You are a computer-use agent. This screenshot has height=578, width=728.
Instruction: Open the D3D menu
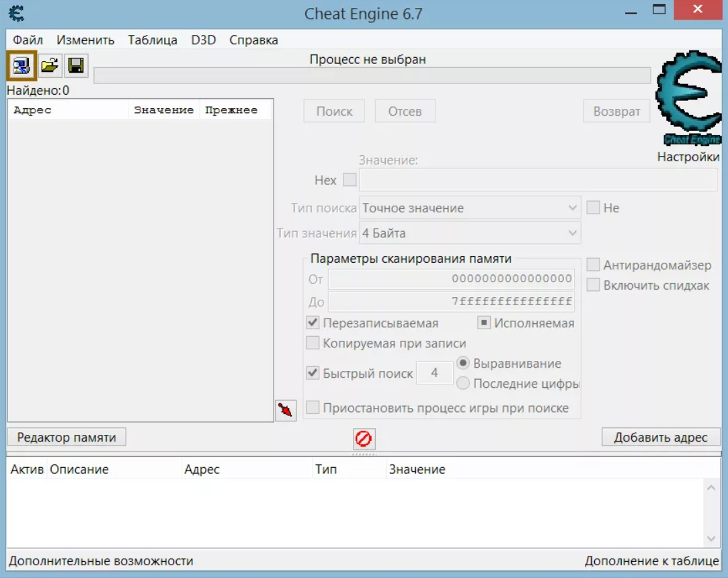(204, 40)
